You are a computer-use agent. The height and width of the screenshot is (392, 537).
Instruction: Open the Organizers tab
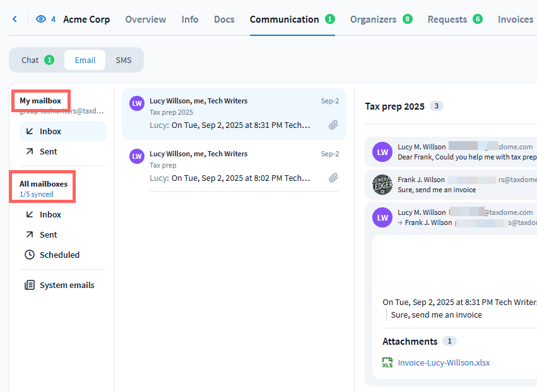tap(373, 20)
